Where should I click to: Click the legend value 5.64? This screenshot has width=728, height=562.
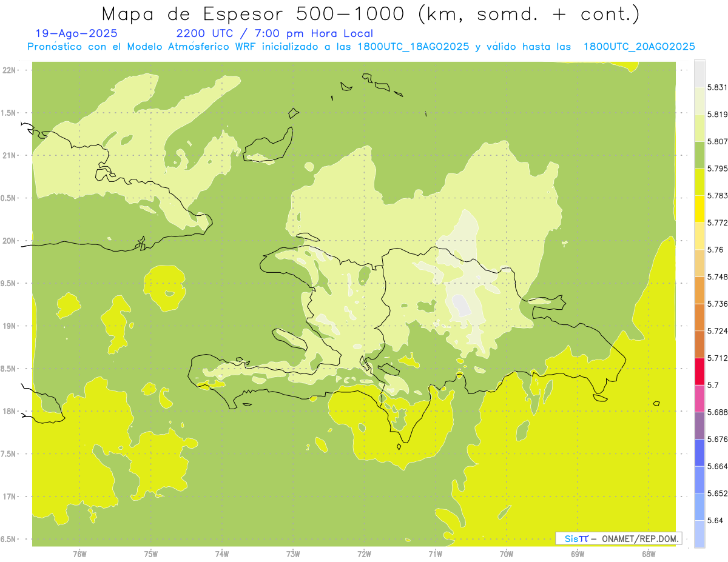tap(715, 520)
